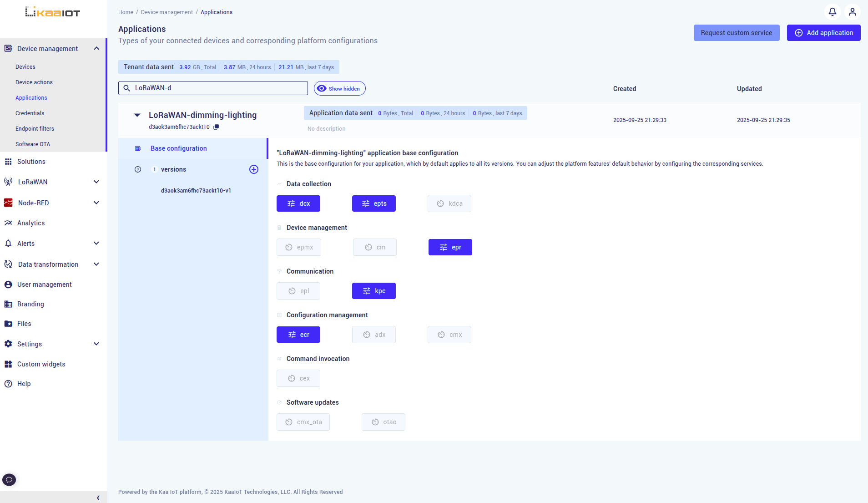
Task: Collapse the Device management sidebar section
Action: point(96,48)
